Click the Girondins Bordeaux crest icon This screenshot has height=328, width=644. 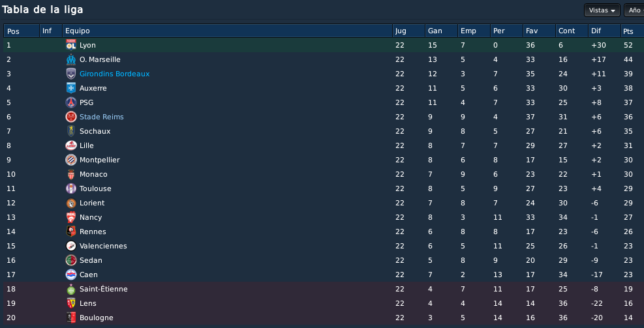point(71,74)
